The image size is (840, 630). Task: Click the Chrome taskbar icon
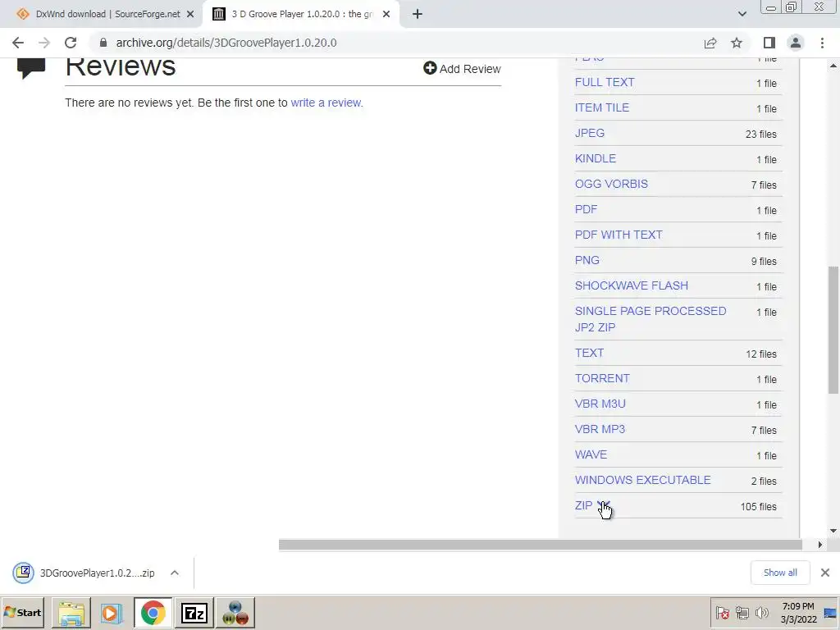153,613
